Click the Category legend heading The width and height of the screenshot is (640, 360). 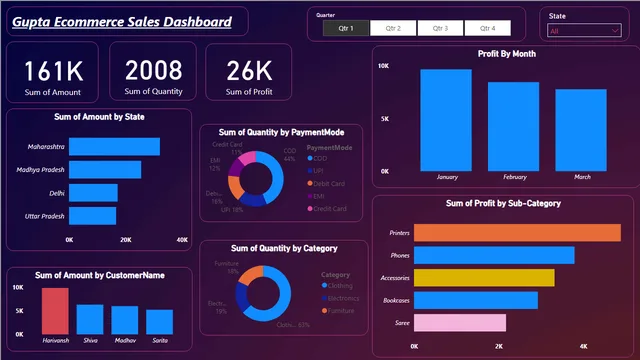335,275
